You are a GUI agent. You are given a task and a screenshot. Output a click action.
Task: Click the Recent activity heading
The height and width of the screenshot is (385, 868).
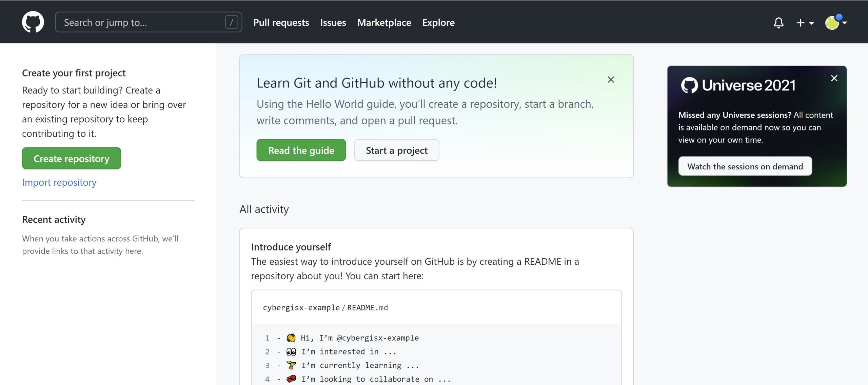point(54,220)
